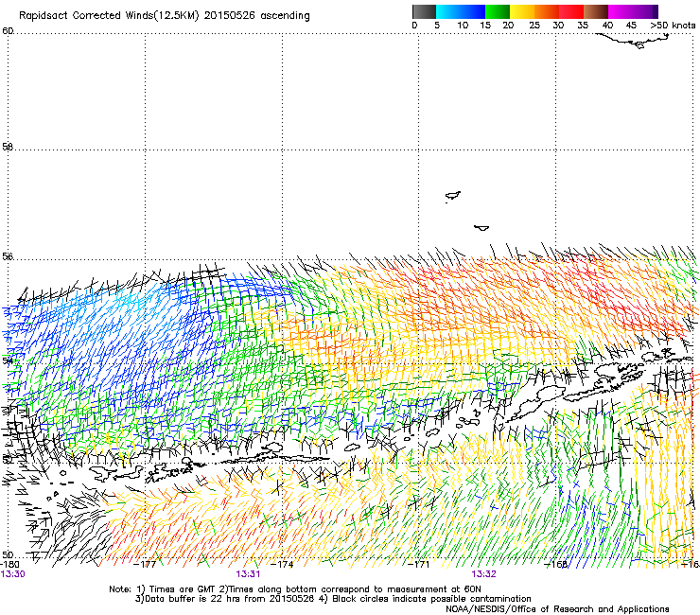
Task: Select the yellow 20–25 knots legend swatch
Action: pyautogui.click(x=522, y=11)
